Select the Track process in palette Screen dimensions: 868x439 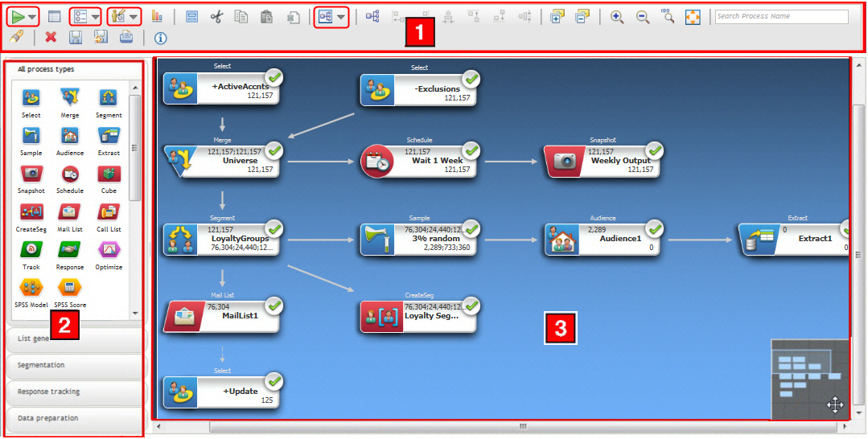pos(31,255)
